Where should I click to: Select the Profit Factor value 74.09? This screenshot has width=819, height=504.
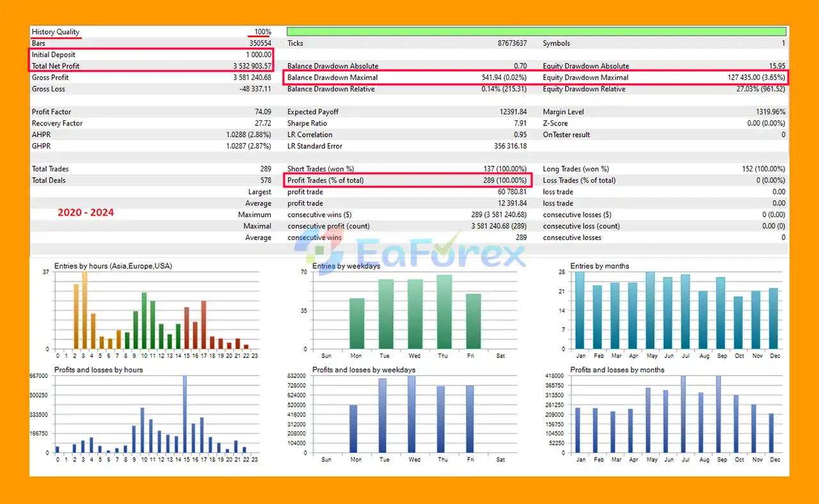262,112
